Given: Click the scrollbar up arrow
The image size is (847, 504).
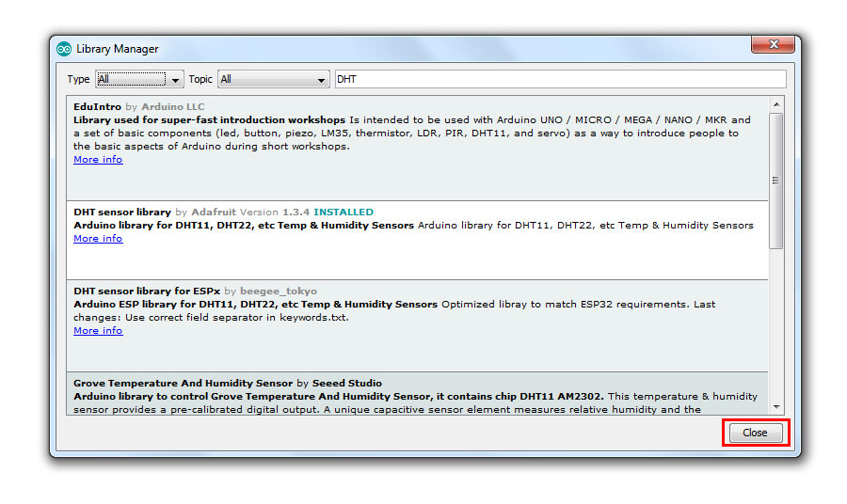Looking at the screenshot, I should pyautogui.click(x=776, y=104).
